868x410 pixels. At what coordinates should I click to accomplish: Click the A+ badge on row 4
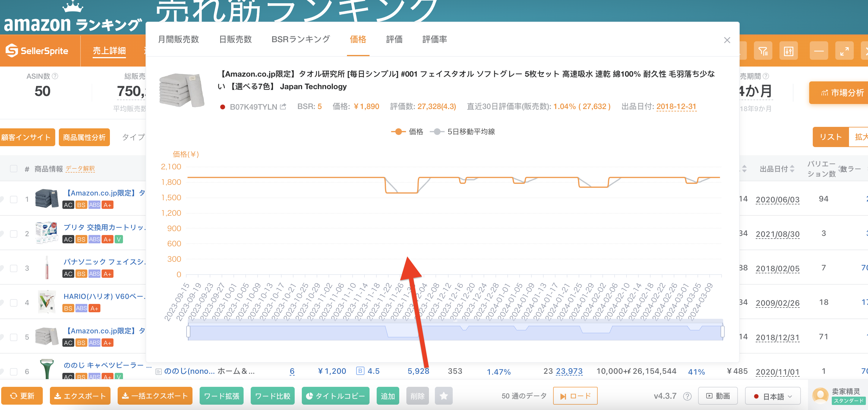94,308
